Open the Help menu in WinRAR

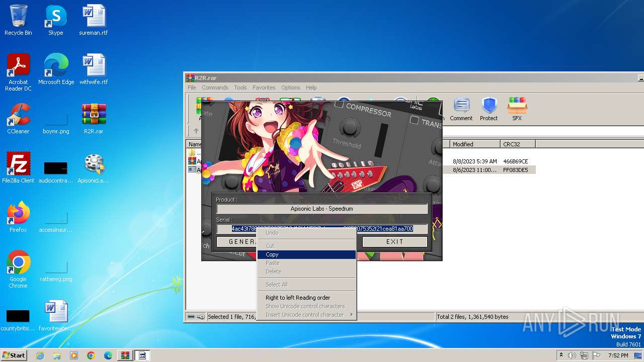pyautogui.click(x=311, y=87)
